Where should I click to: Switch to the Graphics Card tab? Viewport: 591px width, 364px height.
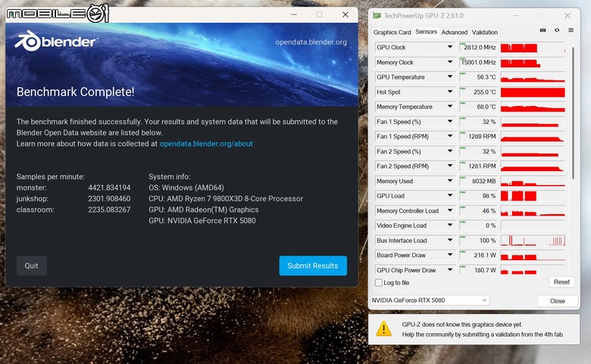pos(392,33)
